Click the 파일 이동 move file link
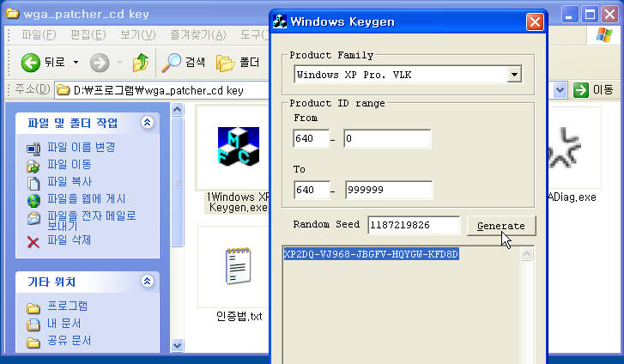The width and height of the screenshot is (624, 364). (70, 164)
